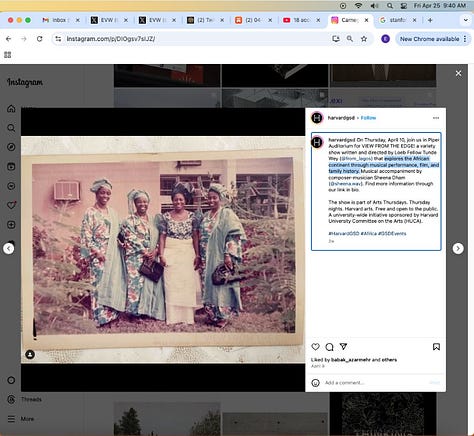The height and width of the screenshot is (436, 474).
Task: Click the Create new post icon
Action: coord(11,225)
